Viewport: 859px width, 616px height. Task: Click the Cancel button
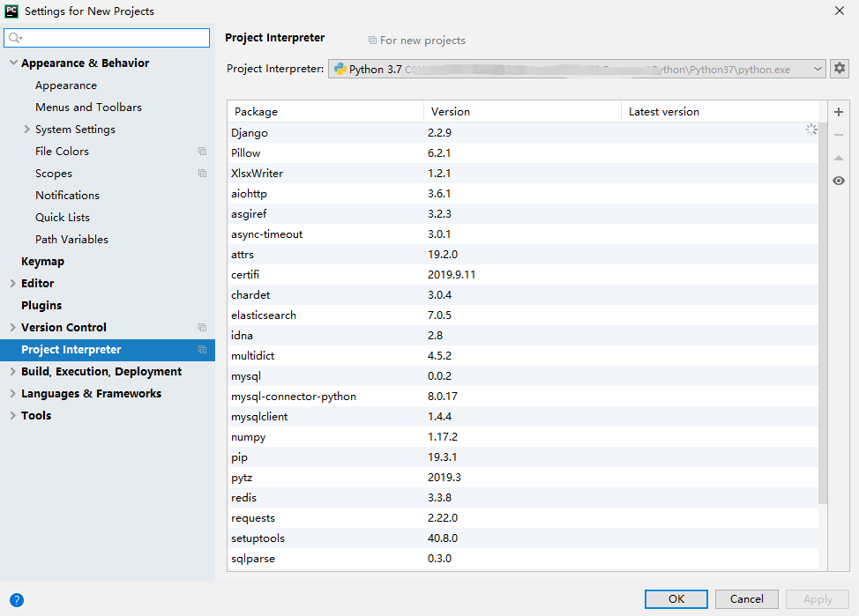[x=747, y=599]
